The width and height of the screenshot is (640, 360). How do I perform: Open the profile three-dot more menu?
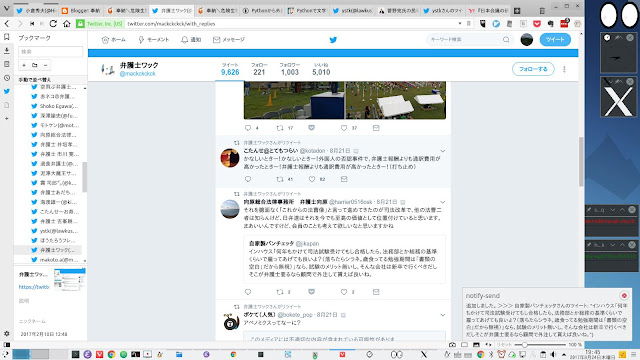click(x=564, y=69)
